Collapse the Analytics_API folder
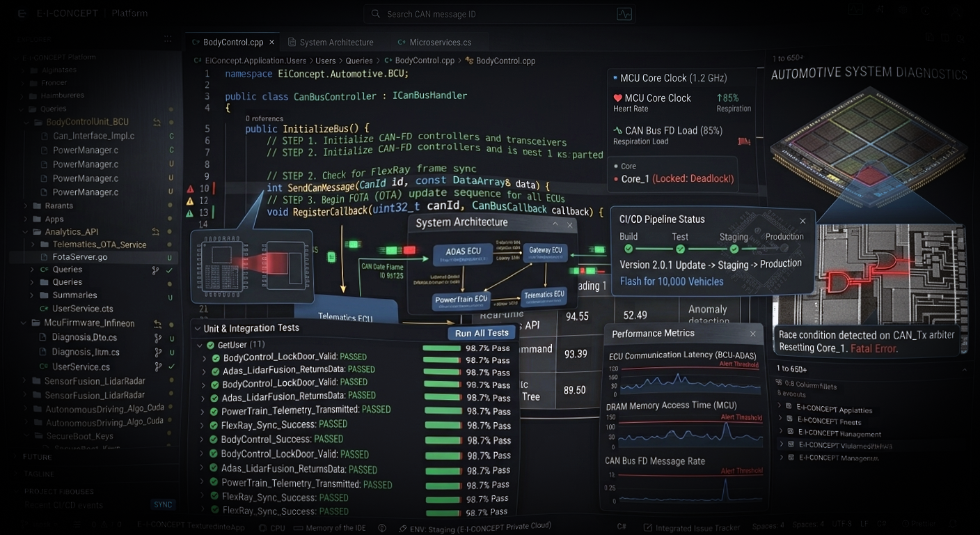 click(x=26, y=232)
